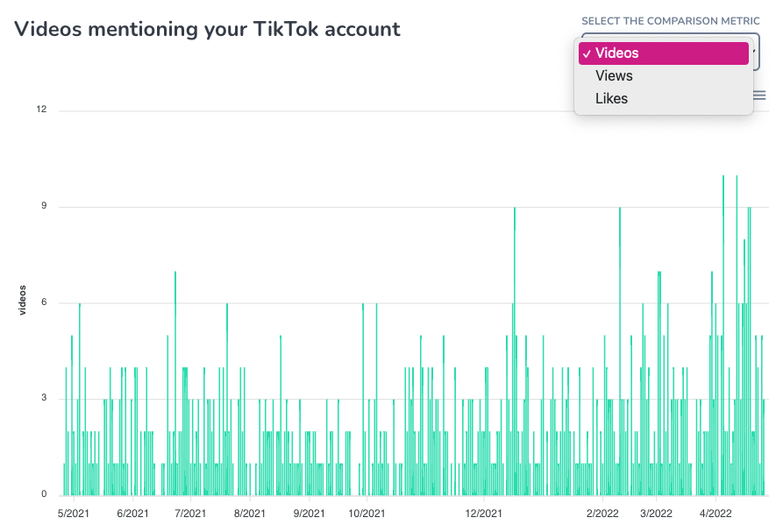The image size is (783, 532).
Task: Click the rotated 'videos' y-axis title
Action: [x=24, y=301]
